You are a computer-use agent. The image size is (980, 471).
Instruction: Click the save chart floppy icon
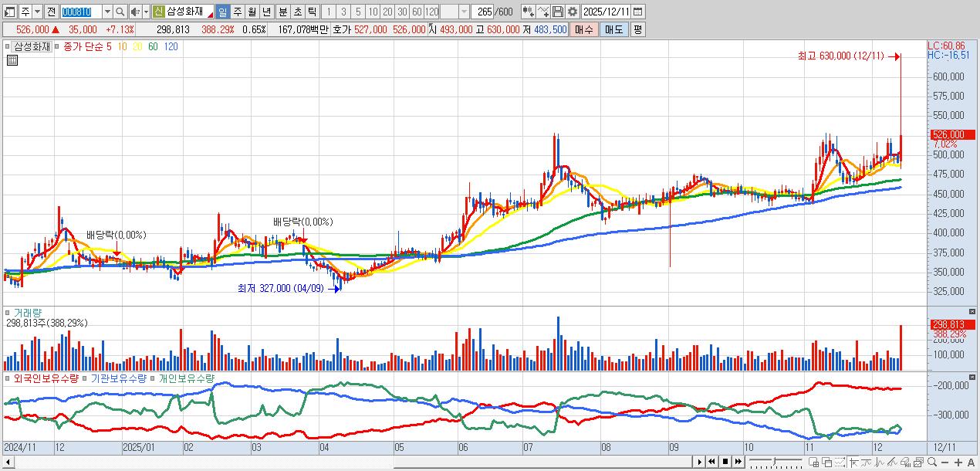point(558,12)
